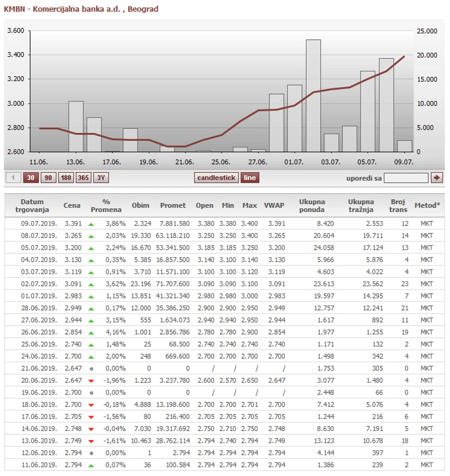Click the date 08.07.2019. in table
Screen dimensions: 450x476
39,236
